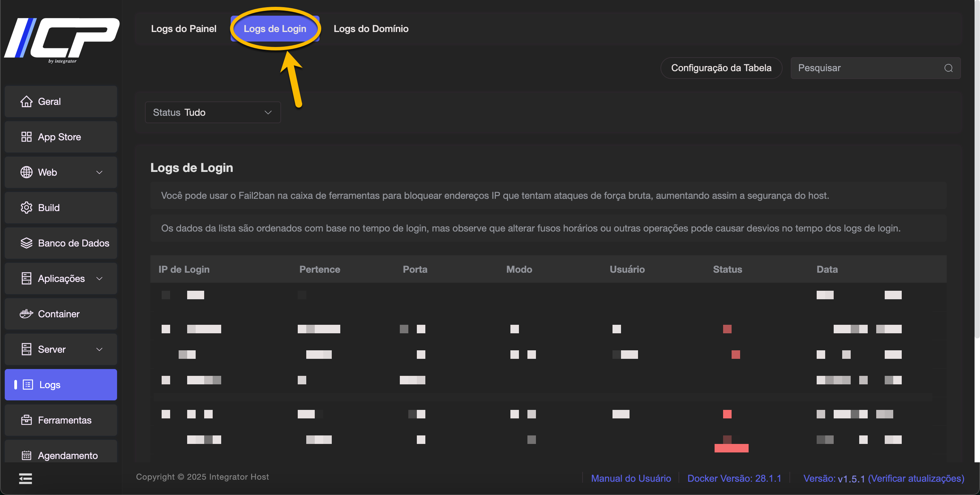
Task: Select Banco de Dados layers icon
Action: [x=26, y=243]
